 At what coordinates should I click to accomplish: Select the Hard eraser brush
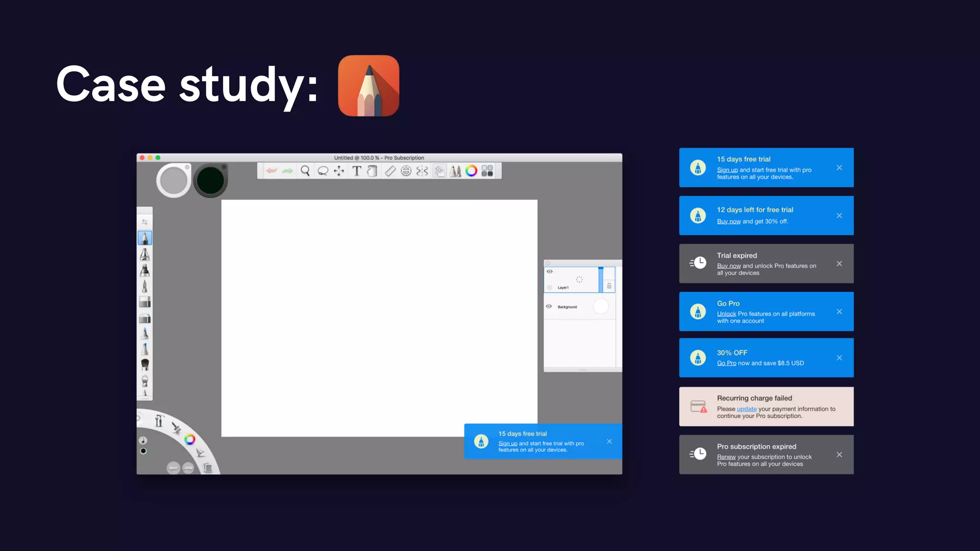(145, 302)
